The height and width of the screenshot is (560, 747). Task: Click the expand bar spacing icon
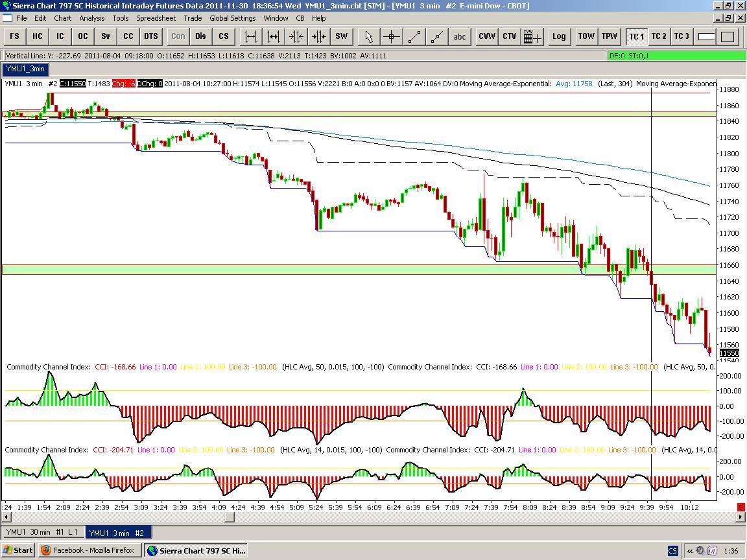point(250,36)
